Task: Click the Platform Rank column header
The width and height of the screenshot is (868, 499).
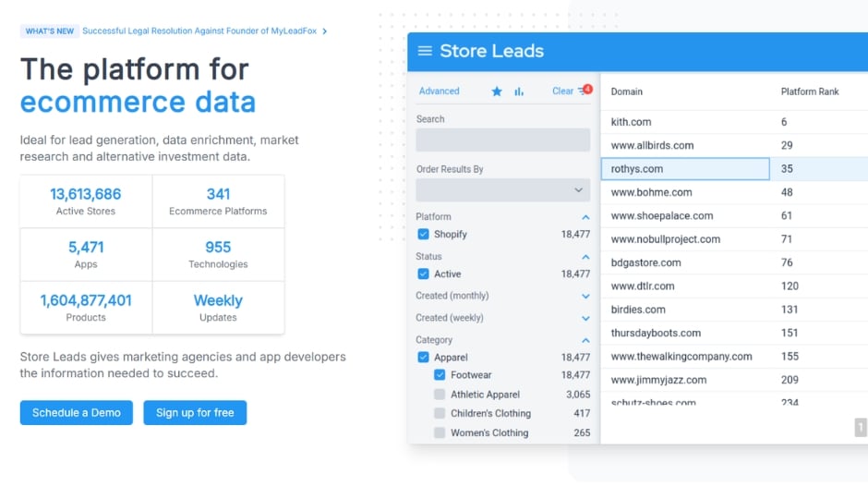Action: tap(810, 91)
